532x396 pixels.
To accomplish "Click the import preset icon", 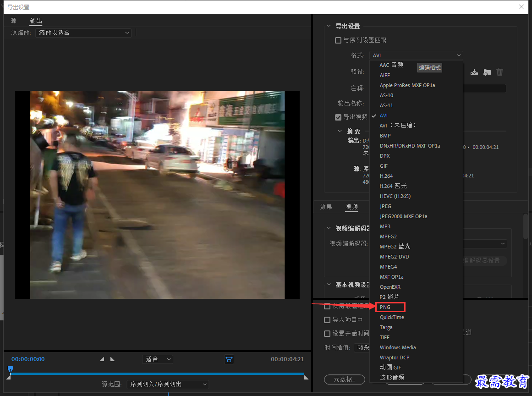I will (x=487, y=72).
